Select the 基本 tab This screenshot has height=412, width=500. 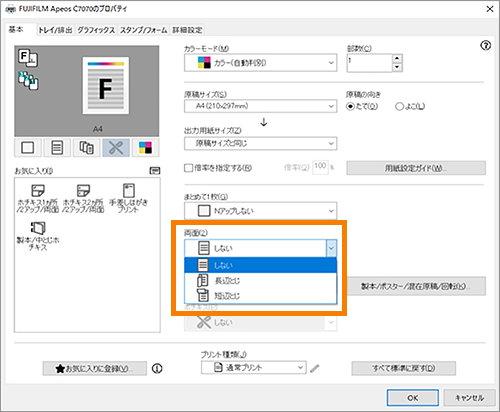[16, 29]
